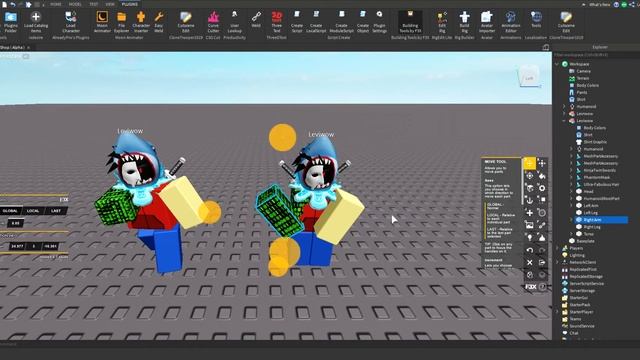
Task: Click the Three Text 3D plugin
Action: pyautogui.click(x=277, y=22)
